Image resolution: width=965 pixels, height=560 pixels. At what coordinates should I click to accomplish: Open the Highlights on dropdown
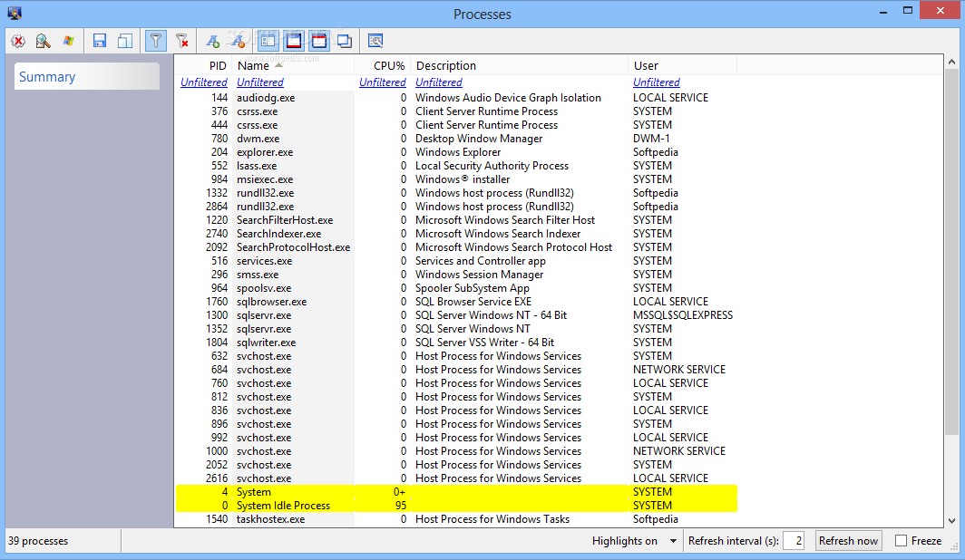pos(634,541)
